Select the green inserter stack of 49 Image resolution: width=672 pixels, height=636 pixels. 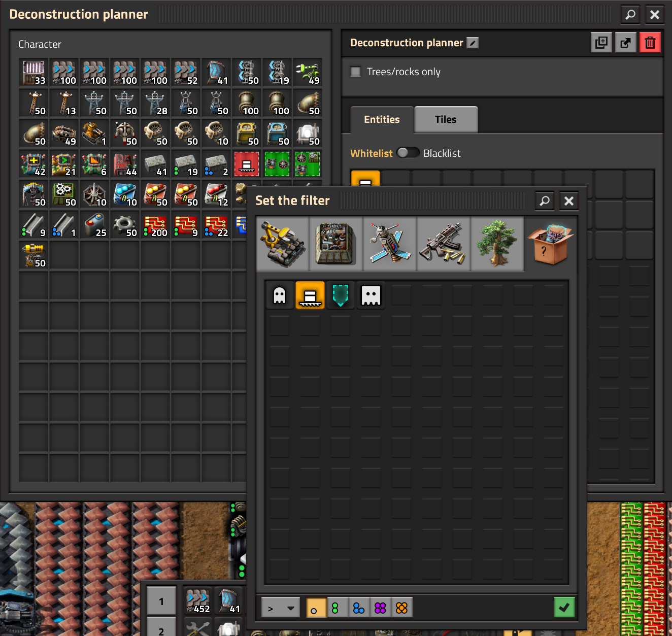pos(308,73)
